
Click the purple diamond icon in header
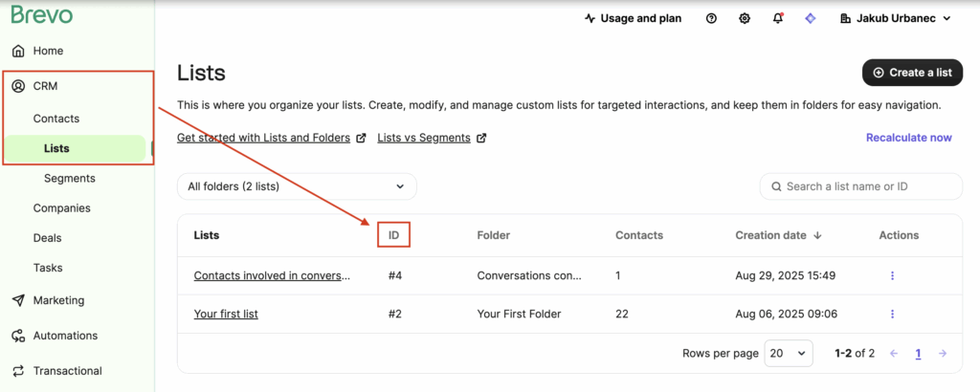click(810, 18)
